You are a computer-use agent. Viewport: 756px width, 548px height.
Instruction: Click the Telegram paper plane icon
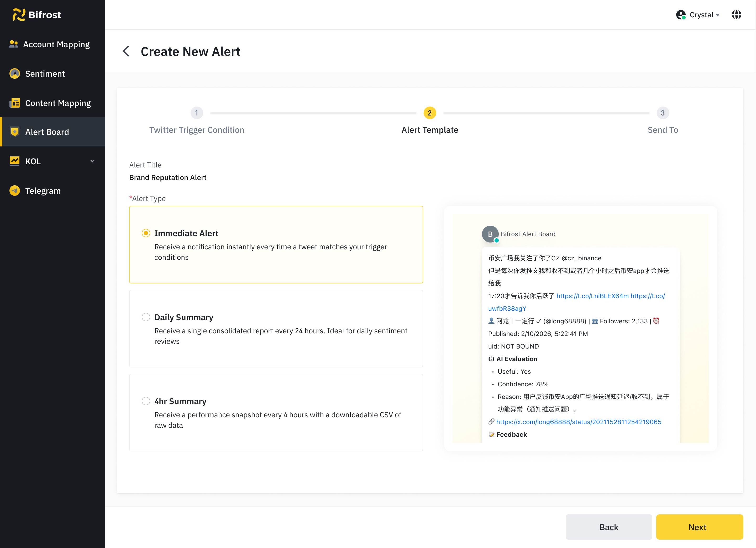point(15,191)
